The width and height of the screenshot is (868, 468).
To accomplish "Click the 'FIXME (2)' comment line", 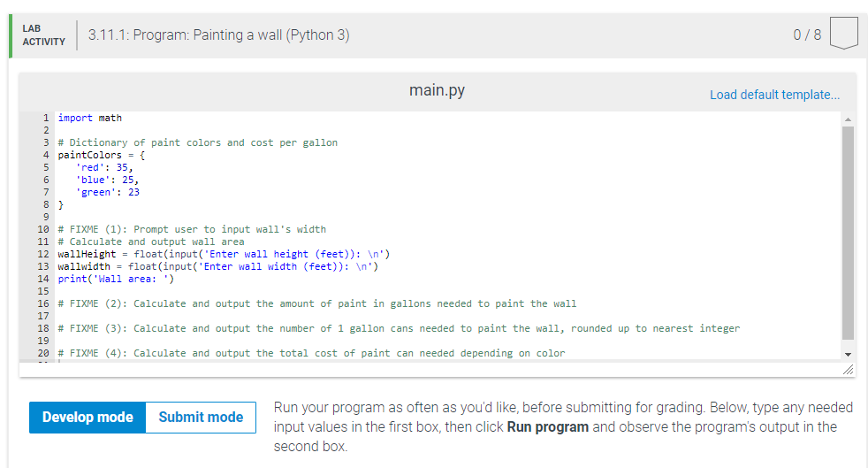I will 316,303.
